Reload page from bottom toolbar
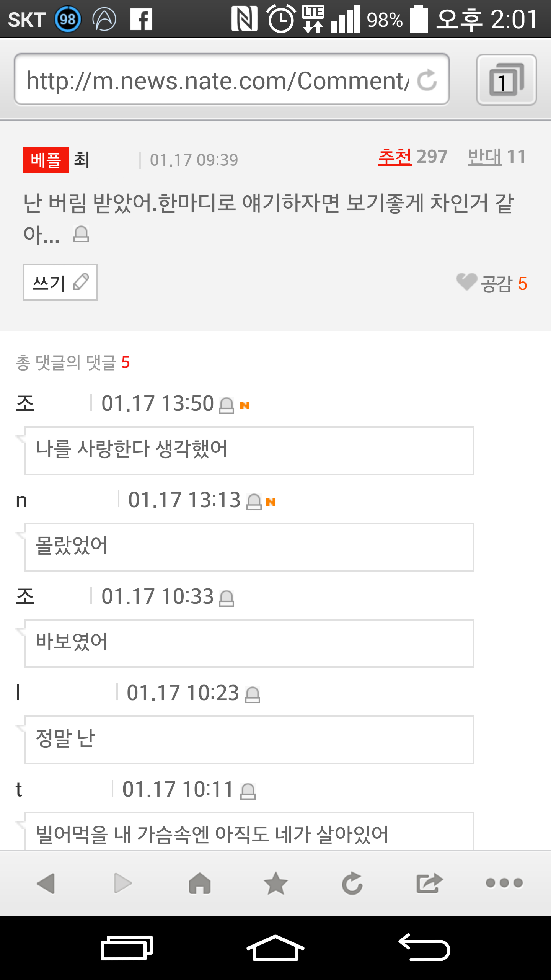 point(352,883)
